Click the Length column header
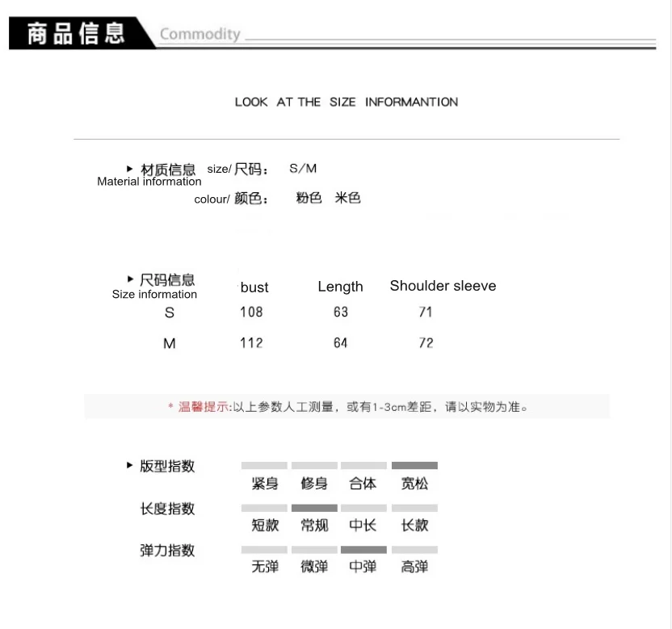The width and height of the screenshot is (672, 629). point(340,287)
